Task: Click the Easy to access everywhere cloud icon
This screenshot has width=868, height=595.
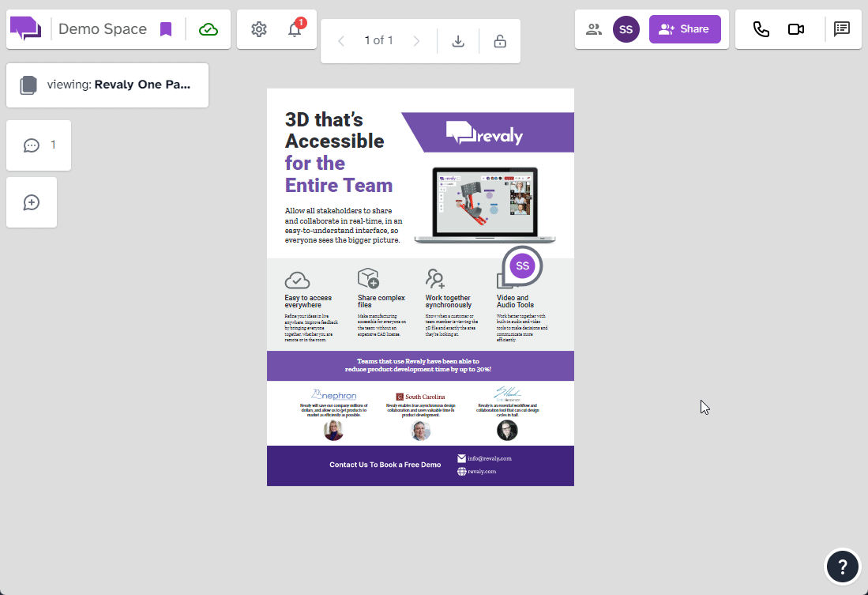Action: pyautogui.click(x=297, y=281)
